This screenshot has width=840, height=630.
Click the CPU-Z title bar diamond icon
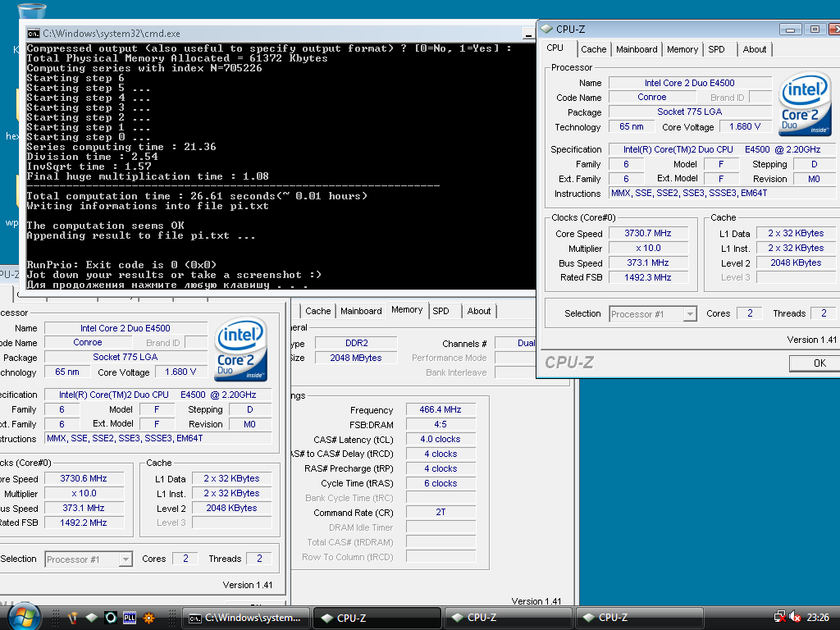point(546,29)
